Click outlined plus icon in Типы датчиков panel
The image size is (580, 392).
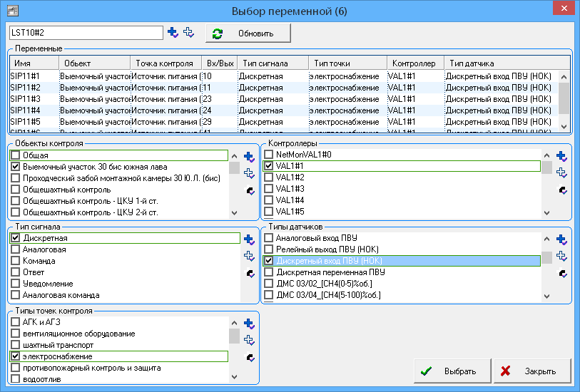561,256
